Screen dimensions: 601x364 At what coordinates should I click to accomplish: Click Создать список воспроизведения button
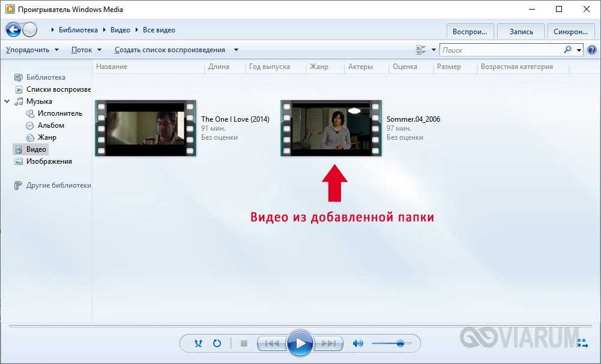click(x=170, y=50)
